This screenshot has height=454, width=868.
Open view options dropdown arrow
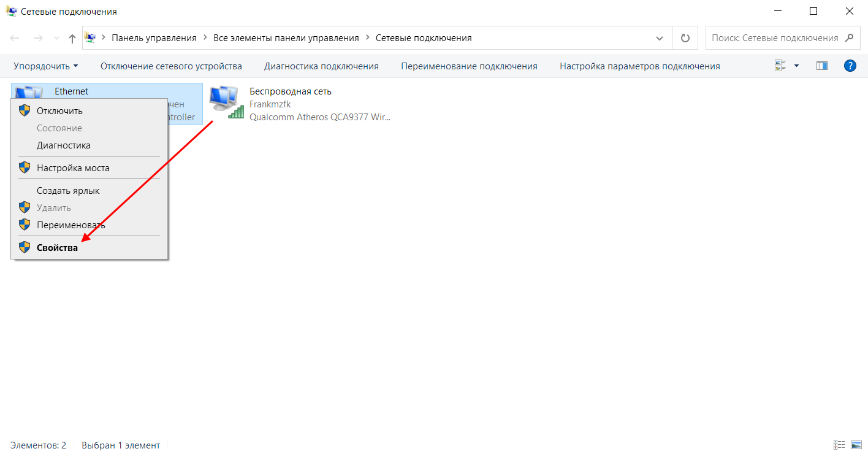tap(797, 66)
